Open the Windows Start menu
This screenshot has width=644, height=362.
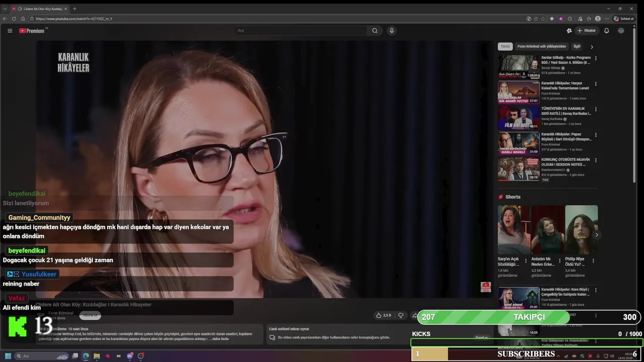[8, 356]
